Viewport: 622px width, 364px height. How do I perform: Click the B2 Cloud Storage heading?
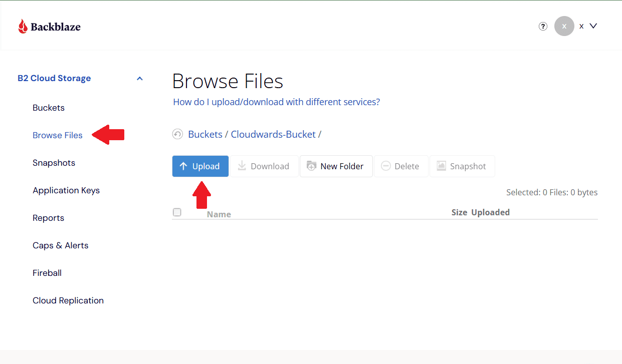click(54, 78)
